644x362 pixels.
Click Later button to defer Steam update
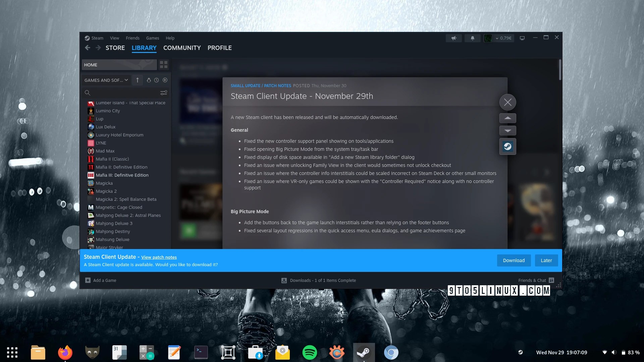(546, 260)
